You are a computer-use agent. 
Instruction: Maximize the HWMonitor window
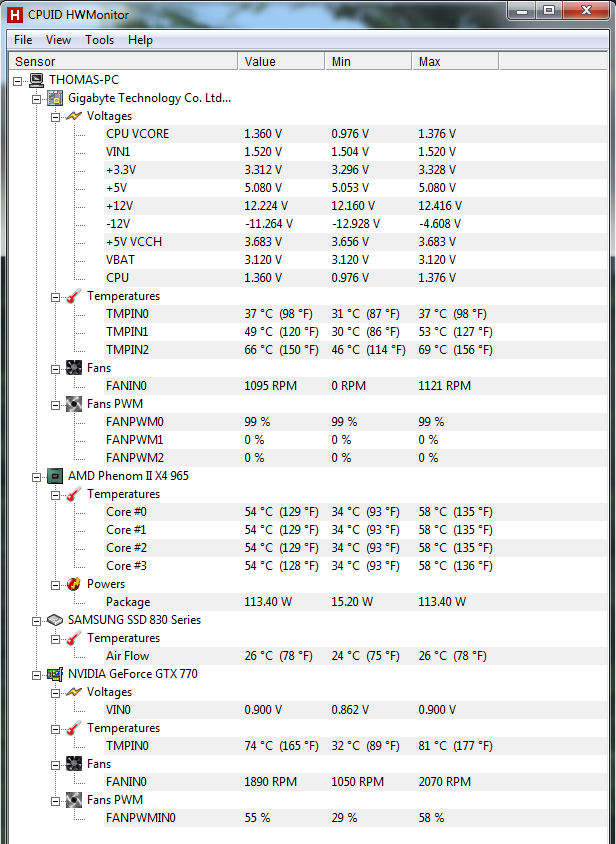pyautogui.click(x=549, y=10)
